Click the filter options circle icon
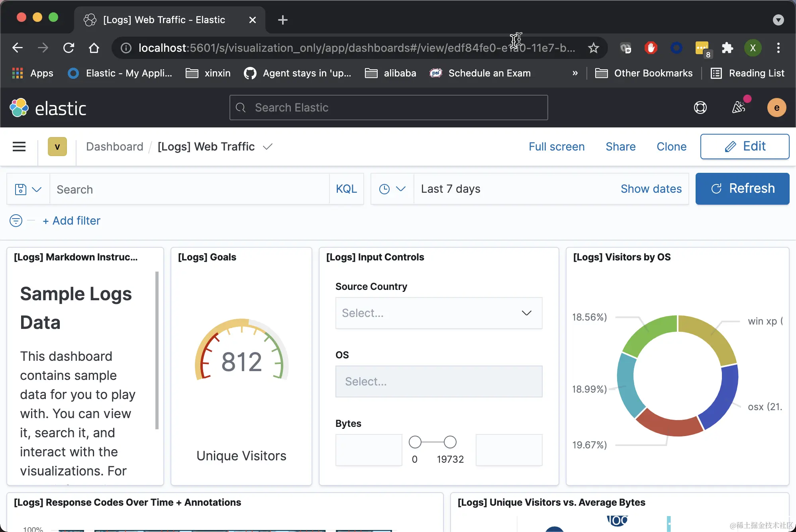The width and height of the screenshot is (796, 532). click(16, 221)
